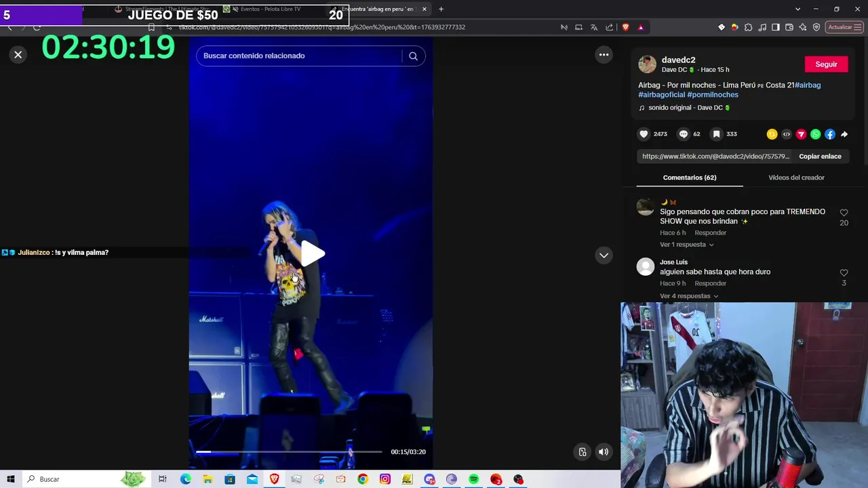Image resolution: width=868 pixels, height=488 pixels.
Task: Open the Windows Start menu
Action: pos(11,479)
